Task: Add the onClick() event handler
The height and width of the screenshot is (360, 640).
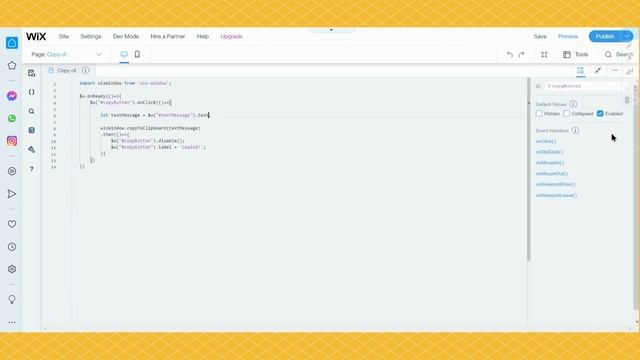Action: pyautogui.click(x=546, y=141)
